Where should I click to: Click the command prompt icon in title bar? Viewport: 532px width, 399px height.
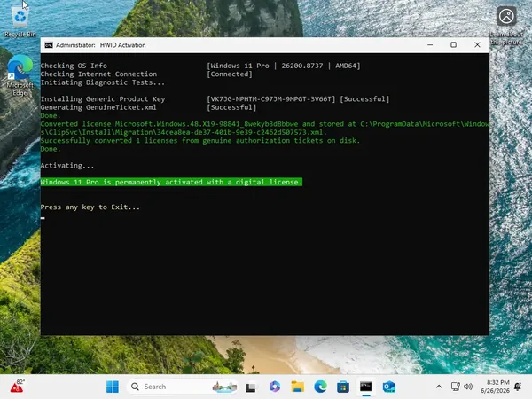49,45
